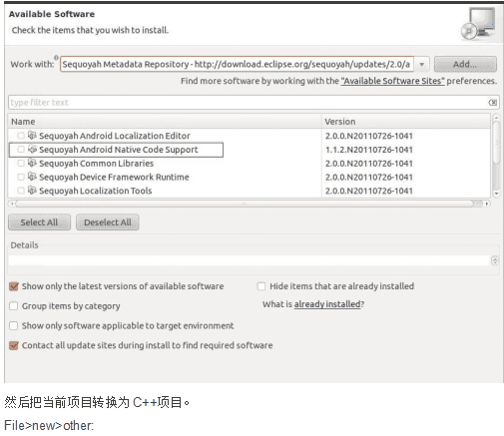
Task: Sort list by the Name column header
Action: pos(165,122)
